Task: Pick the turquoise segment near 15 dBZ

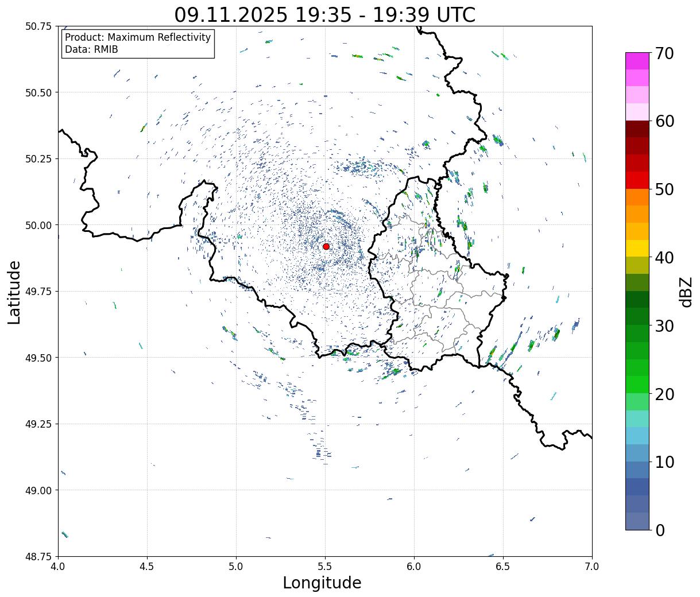Action: pos(637,418)
